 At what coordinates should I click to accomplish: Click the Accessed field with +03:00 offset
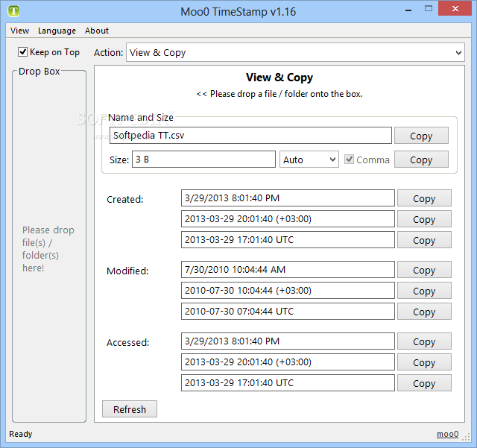coord(288,362)
